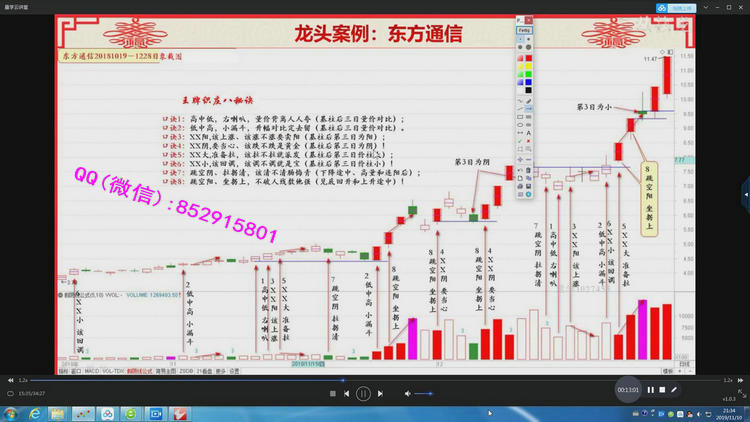This screenshot has height=422, width=750.
Task: Pick the blue color swatch
Action: click(x=529, y=82)
